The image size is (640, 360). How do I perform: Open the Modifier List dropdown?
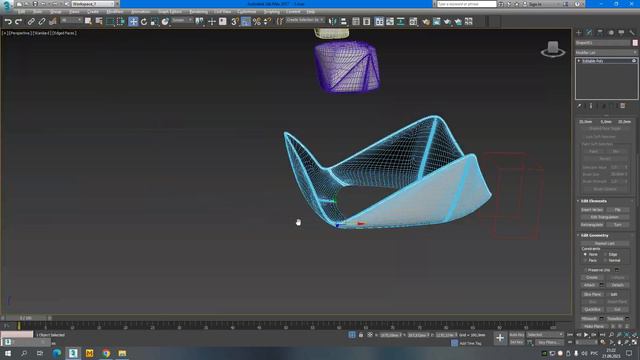(x=606, y=53)
